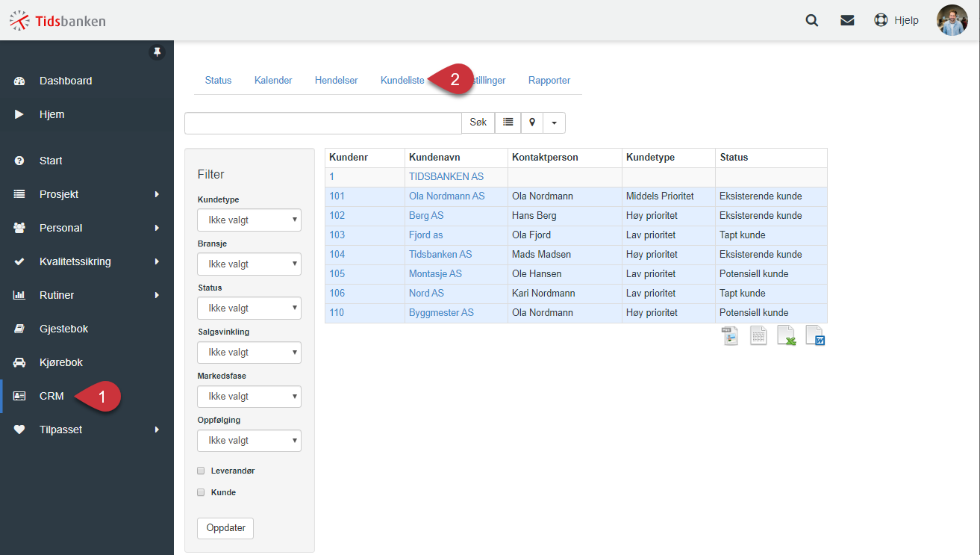
Task: Click the Tidsbanken logo
Action: click(x=57, y=21)
